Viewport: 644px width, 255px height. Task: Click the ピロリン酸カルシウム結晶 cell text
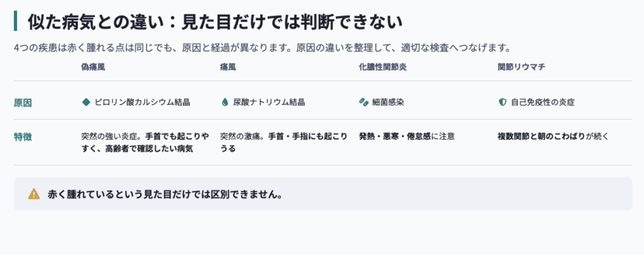[x=142, y=103]
